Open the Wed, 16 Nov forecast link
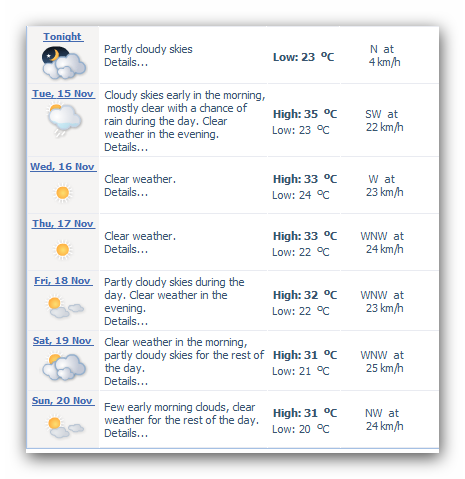Viewport: 465px width, 479px height. 62,166
